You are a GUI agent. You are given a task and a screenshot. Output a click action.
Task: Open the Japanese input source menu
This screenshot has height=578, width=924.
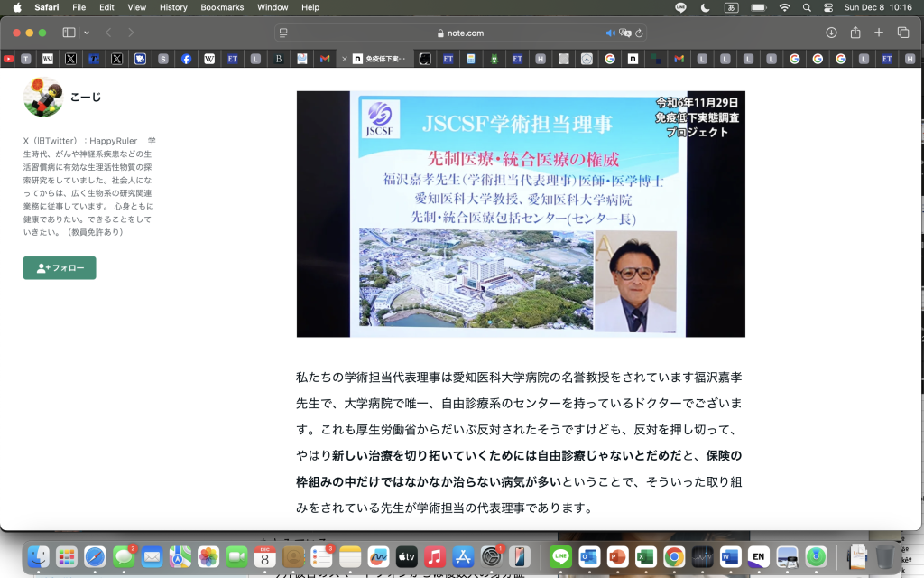pyautogui.click(x=731, y=7)
